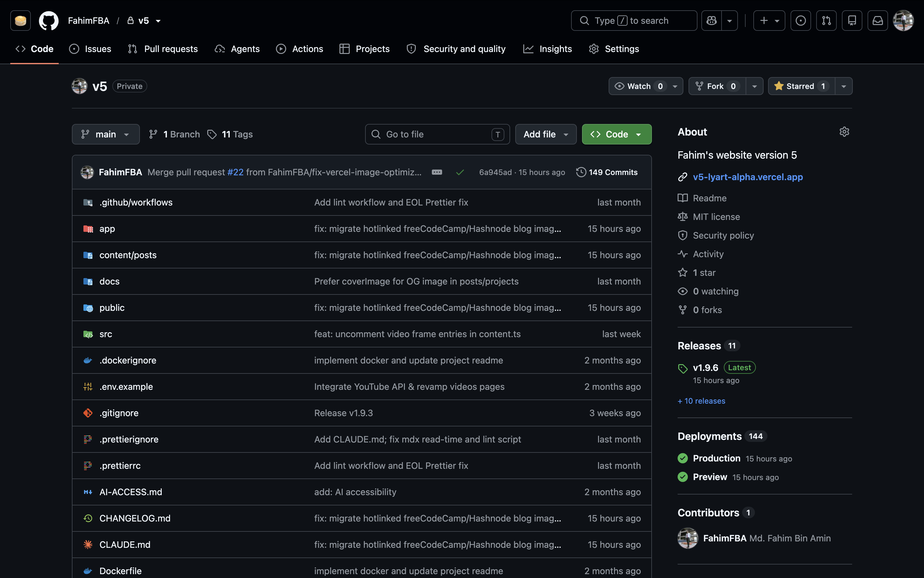Open the v5-lyart-alpha.vercel.app link
This screenshot has height=578, width=924.
748,177
